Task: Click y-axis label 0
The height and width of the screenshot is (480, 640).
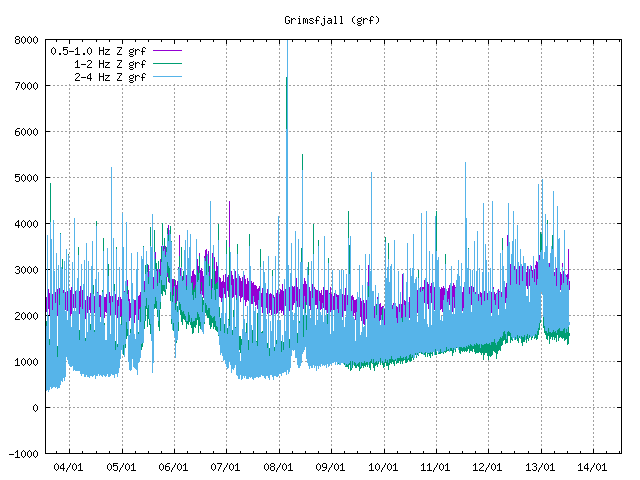Action: [36, 408]
